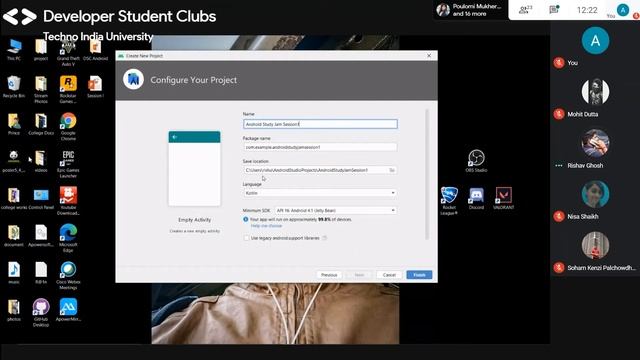Screen dimensions: 640x360
Task: Open the Apowersoft file icon
Action: coord(41,236)
